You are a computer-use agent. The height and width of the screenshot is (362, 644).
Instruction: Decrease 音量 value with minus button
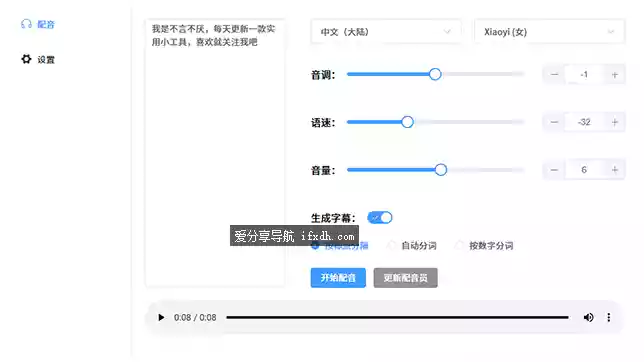pyautogui.click(x=554, y=170)
